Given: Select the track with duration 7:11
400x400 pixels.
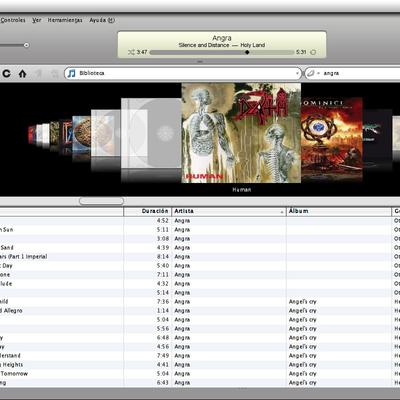Looking at the screenshot, I should pyautogui.click(x=200, y=275).
